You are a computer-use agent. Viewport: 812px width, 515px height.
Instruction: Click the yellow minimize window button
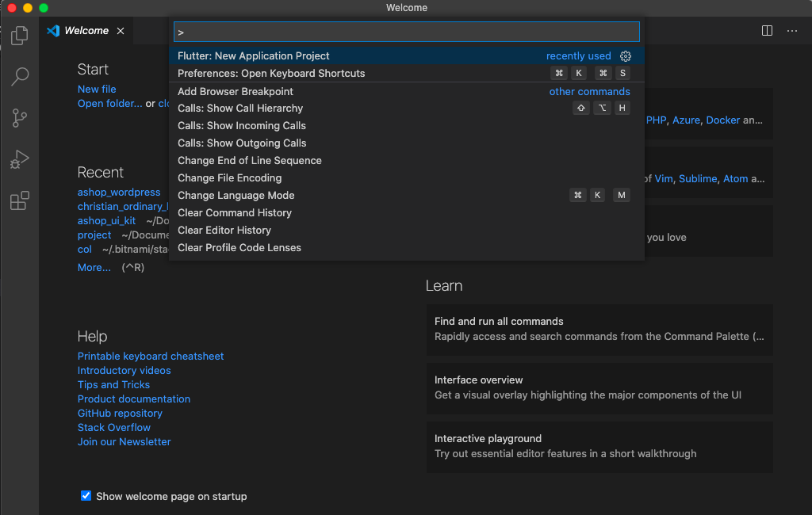pyautogui.click(x=28, y=8)
